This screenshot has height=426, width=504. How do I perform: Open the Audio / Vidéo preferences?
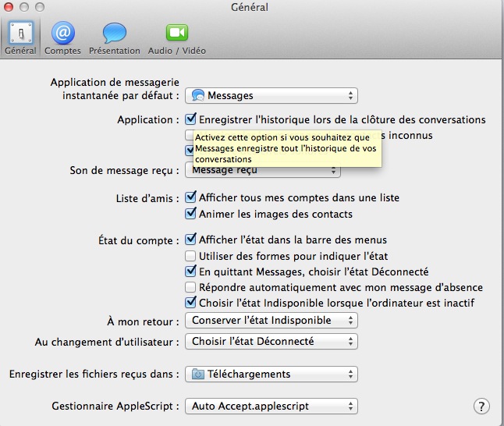[x=177, y=33]
